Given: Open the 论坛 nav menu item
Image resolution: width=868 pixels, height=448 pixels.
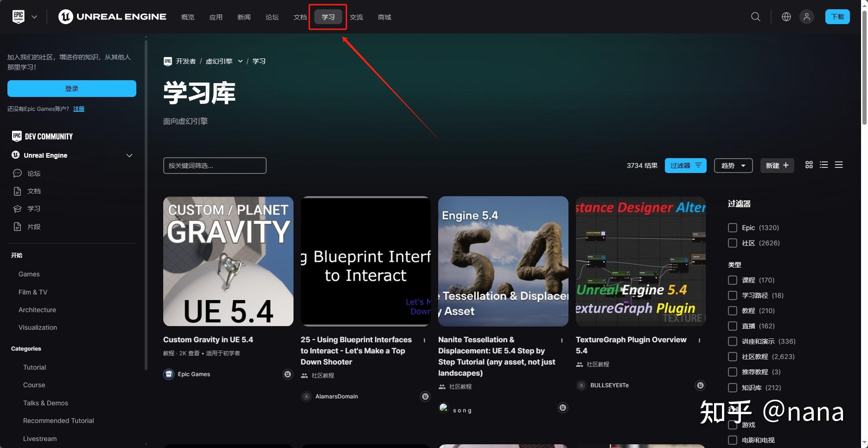Looking at the screenshot, I should [272, 17].
